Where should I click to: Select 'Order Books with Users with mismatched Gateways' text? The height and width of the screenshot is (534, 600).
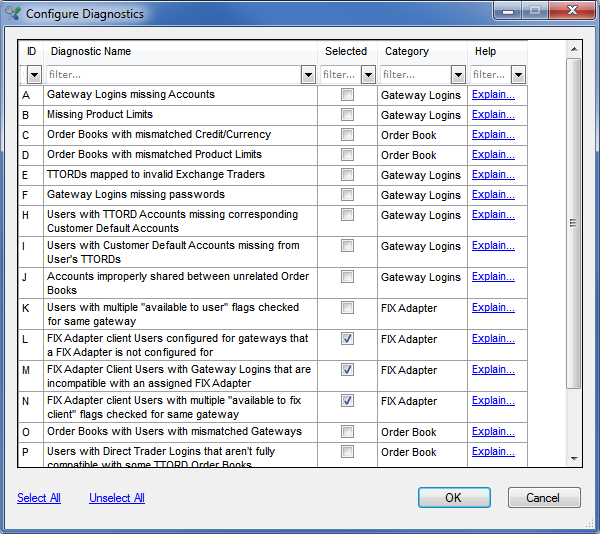click(174, 431)
